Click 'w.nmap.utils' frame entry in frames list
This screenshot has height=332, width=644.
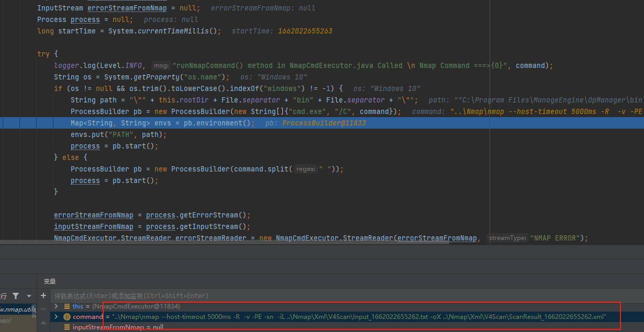click(x=18, y=310)
